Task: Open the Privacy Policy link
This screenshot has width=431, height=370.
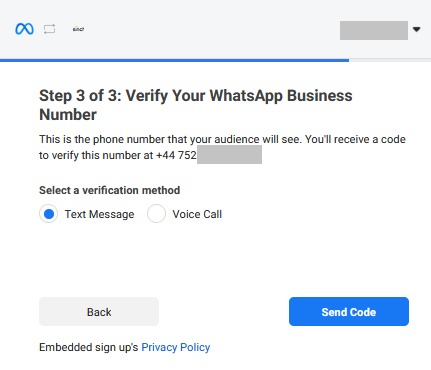Action: 176,347
